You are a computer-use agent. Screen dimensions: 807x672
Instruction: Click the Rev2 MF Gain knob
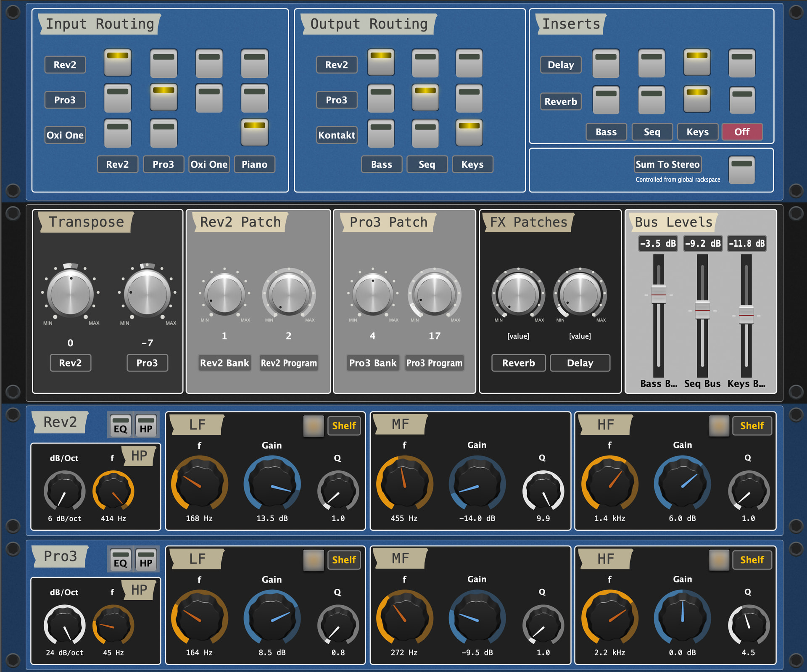click(x=477, y=484)
